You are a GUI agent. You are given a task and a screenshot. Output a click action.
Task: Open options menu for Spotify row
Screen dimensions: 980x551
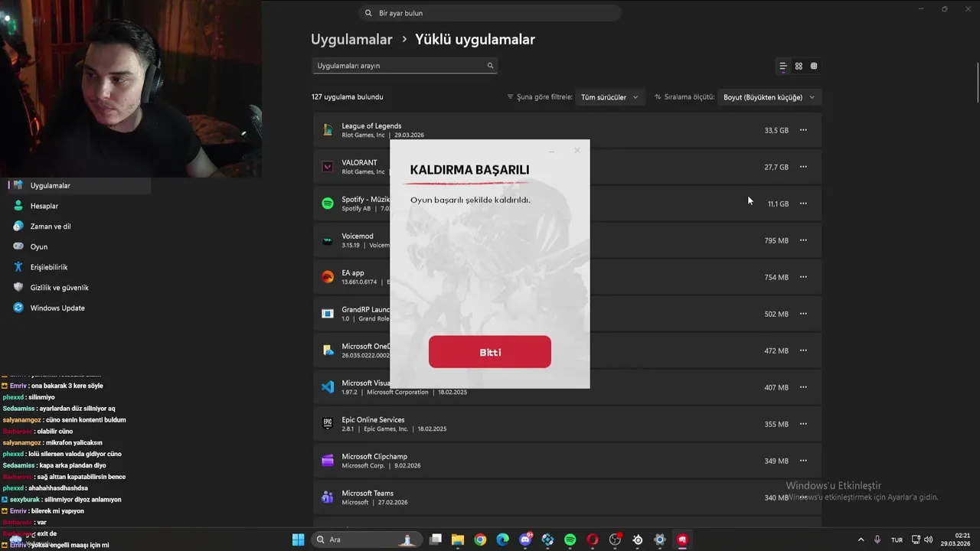pos(803,204)
